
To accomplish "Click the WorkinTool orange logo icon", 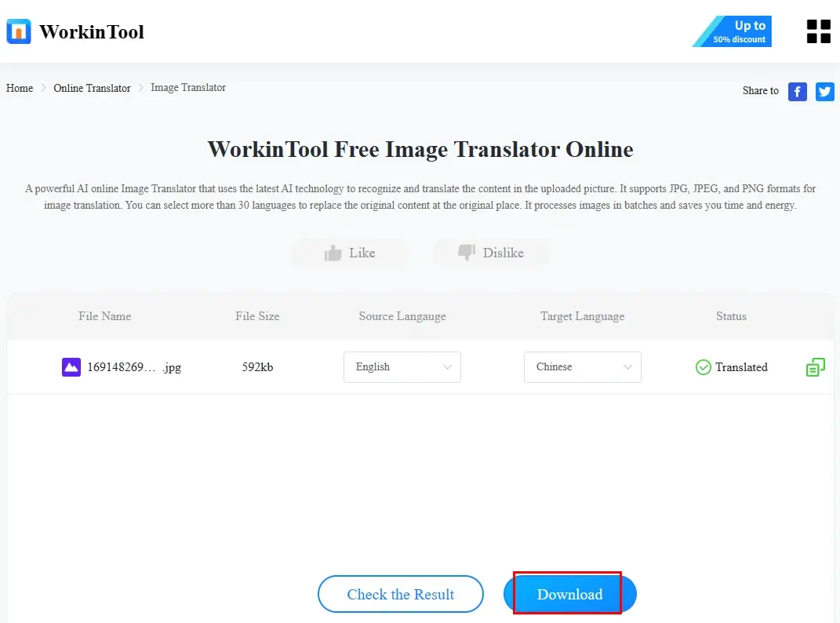I will pos(19,31).
